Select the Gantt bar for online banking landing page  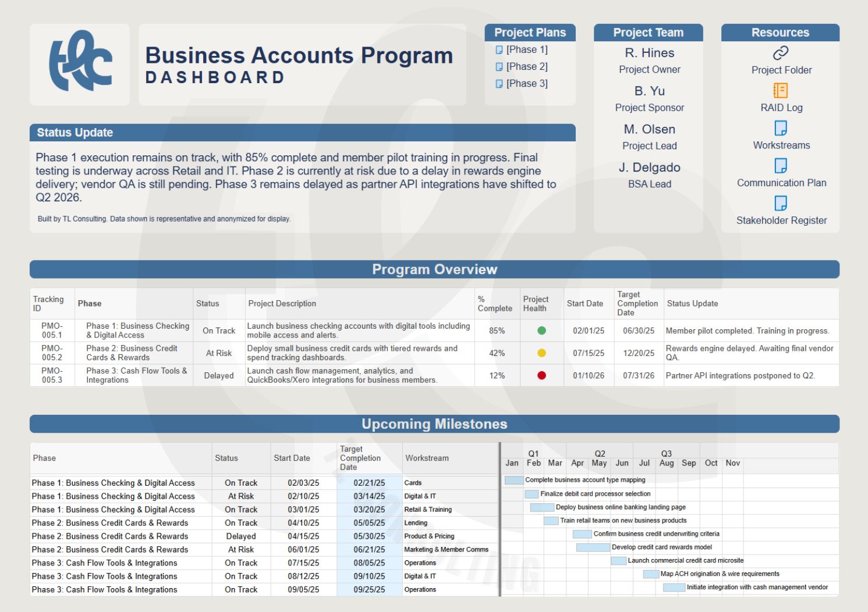pyautogui.click(x=542, y=507)
